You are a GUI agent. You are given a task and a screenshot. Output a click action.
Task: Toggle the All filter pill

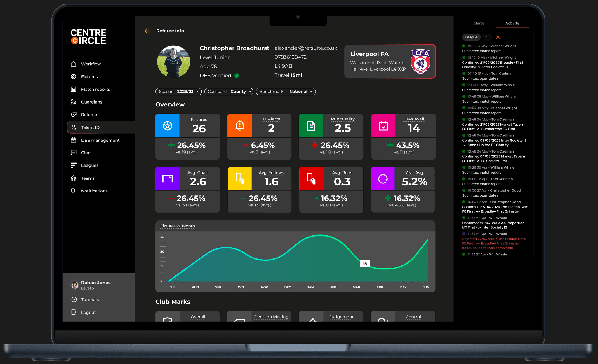coord(487,37)
